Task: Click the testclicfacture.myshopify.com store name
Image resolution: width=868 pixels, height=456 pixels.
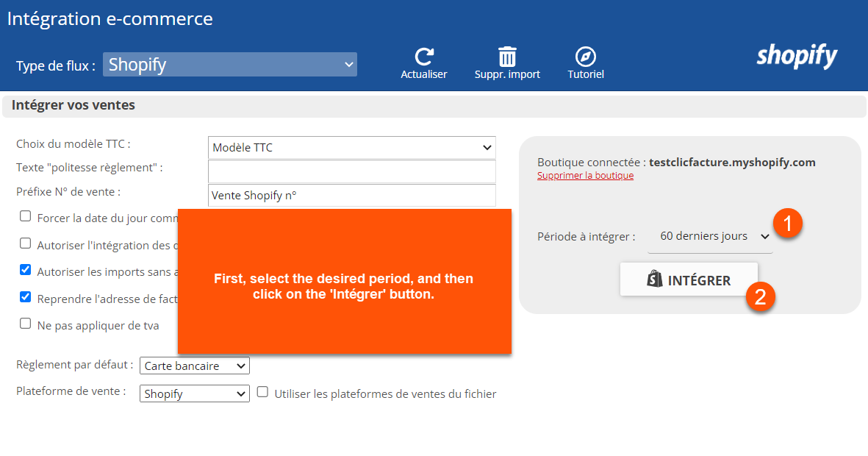Action: tap(732, 163)
